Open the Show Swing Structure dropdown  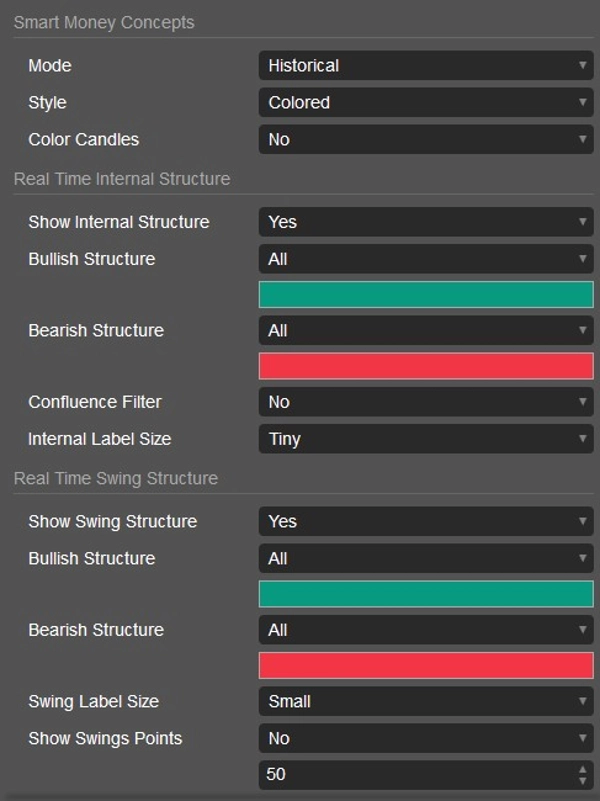(x=425, y=520)
